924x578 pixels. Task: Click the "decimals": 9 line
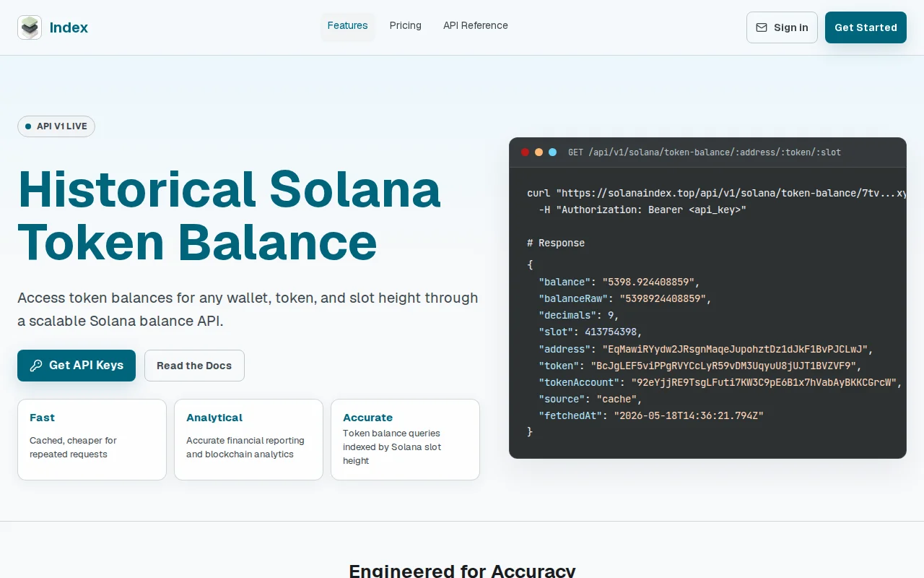pos(579,315)
